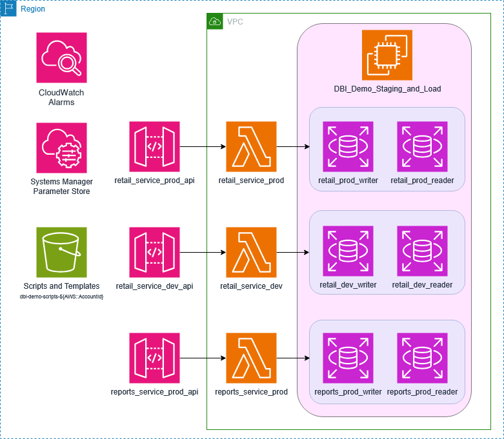Click the retail_service_dev_api label
Viewport: 504px width, 439px height.
pyautogui.click(x=154, y=286)
